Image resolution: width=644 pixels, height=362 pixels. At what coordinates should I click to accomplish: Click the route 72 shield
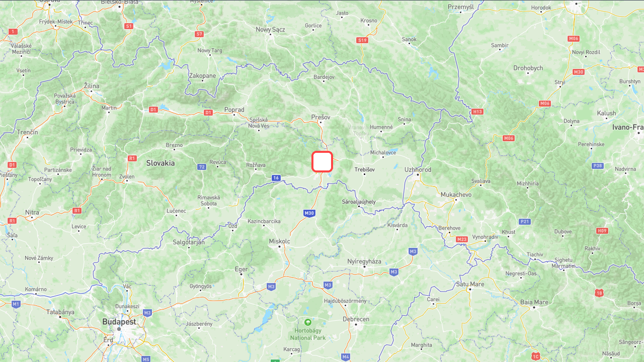tap(202, 167)
